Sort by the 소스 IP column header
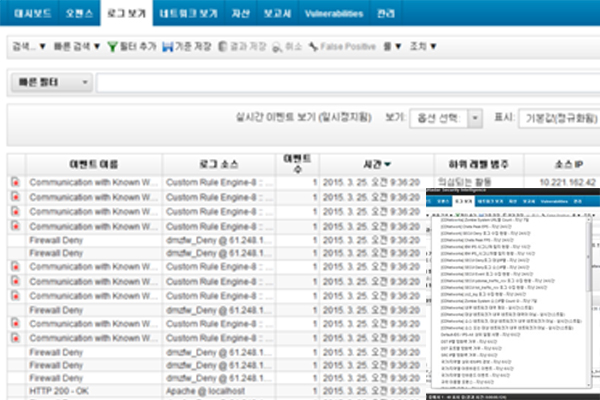The height and width of the screenshot is (400, 600). click(568, 164)
